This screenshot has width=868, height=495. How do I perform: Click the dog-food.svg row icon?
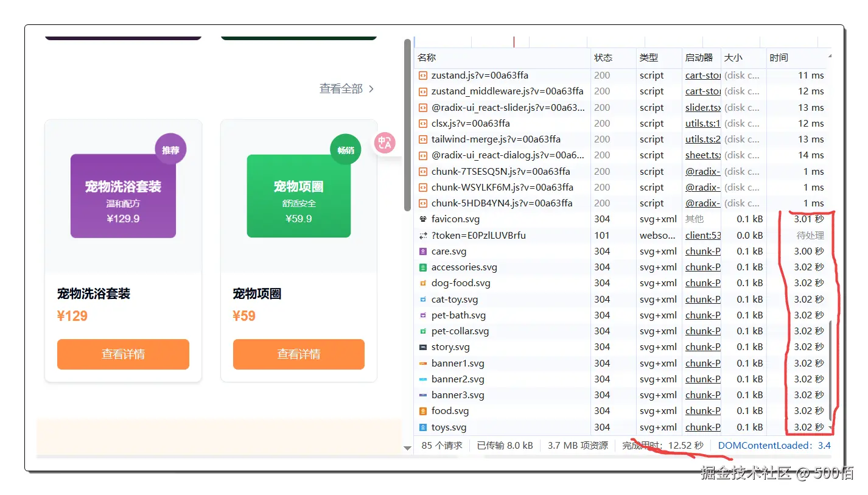(423, 283)
